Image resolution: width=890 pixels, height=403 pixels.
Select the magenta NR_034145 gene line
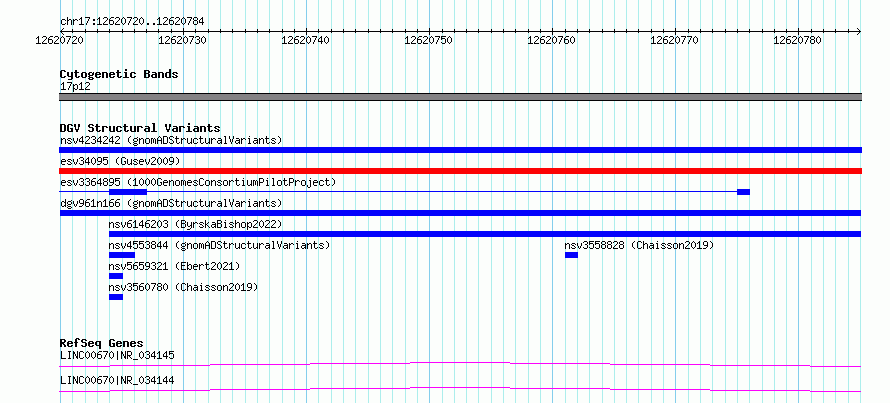[460, 364]
